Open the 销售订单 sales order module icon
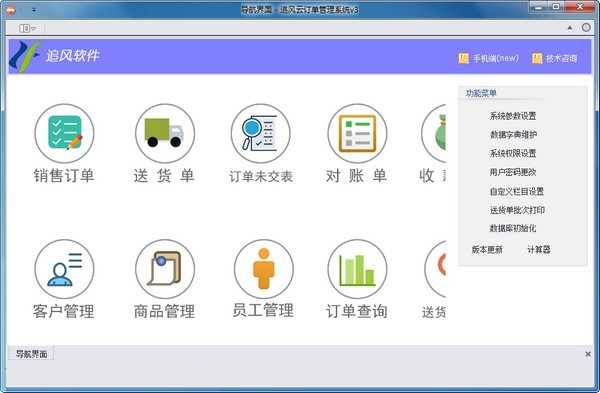Screen dimensions: 600x393 coord(64,134)
